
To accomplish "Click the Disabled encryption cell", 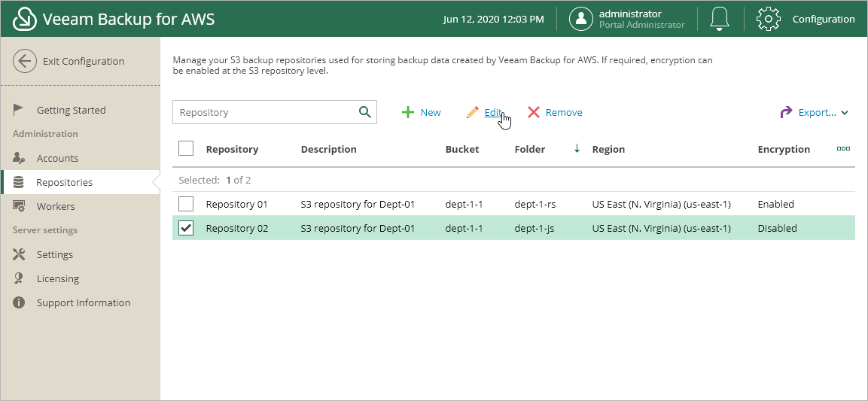I will pos(777,228).
